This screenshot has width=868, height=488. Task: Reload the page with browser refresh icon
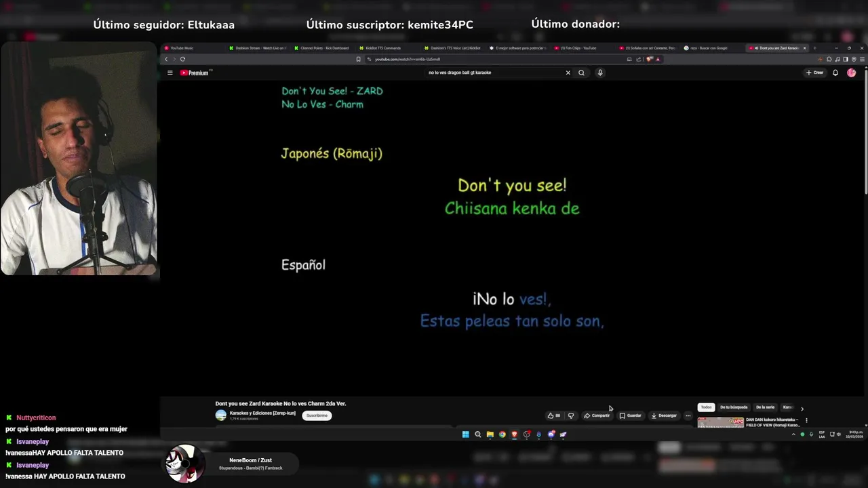tap(182, 59)
